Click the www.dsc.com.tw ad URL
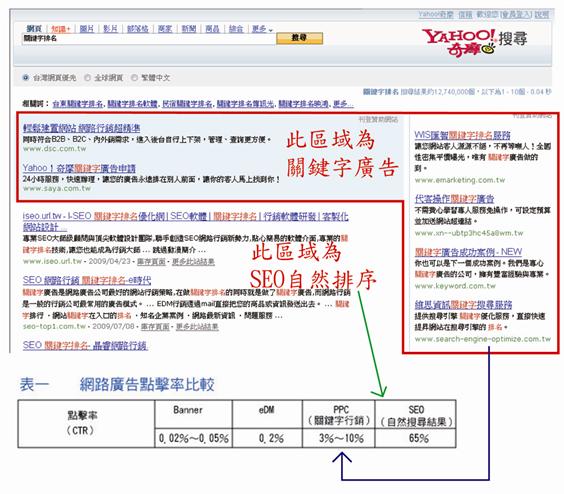This screenshot has height=494, width=564. pyautogui.click(x=54, y=148)
